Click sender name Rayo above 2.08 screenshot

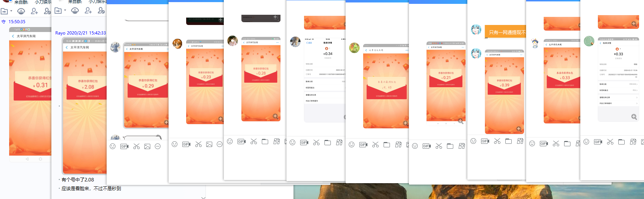tap(60, 33)
